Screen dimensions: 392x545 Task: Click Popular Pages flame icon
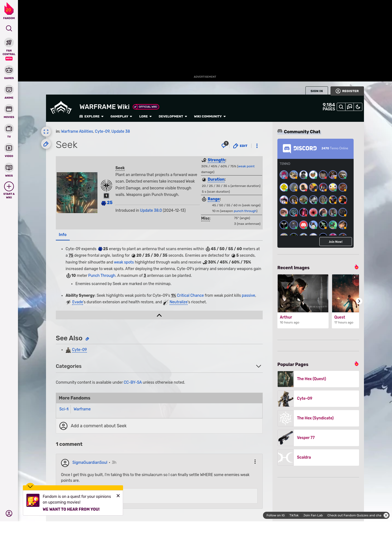pos(356,364)
